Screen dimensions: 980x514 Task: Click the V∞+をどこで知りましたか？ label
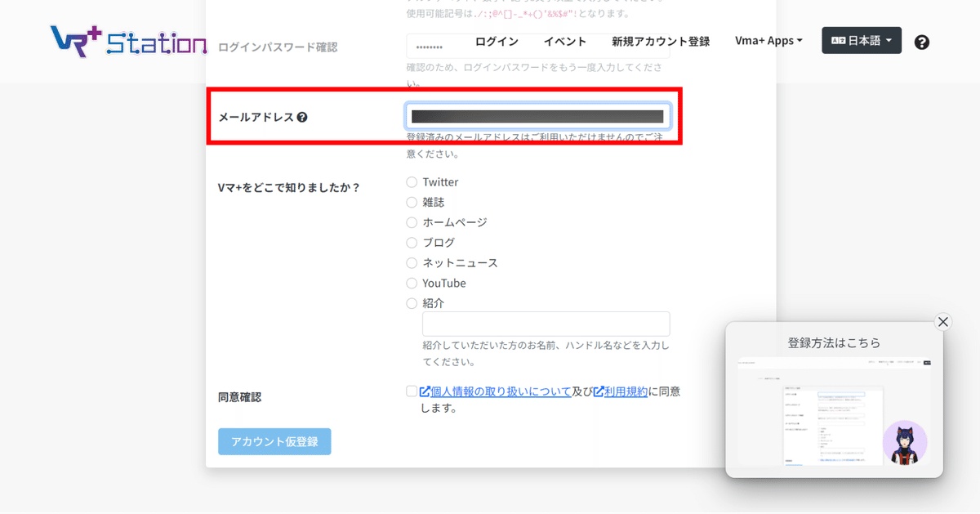pyautogui.click(x=289, y=188)
